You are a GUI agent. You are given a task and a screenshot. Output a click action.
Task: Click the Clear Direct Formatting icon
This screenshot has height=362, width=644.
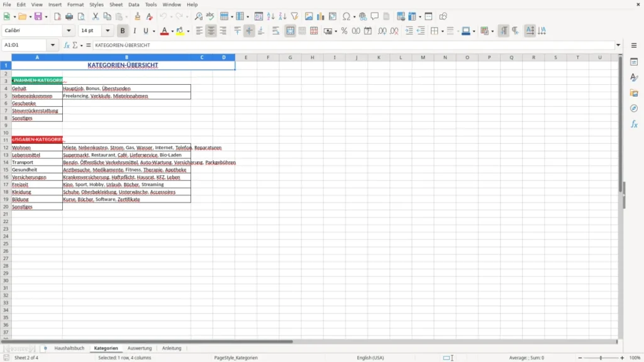(x=150, y=16)
